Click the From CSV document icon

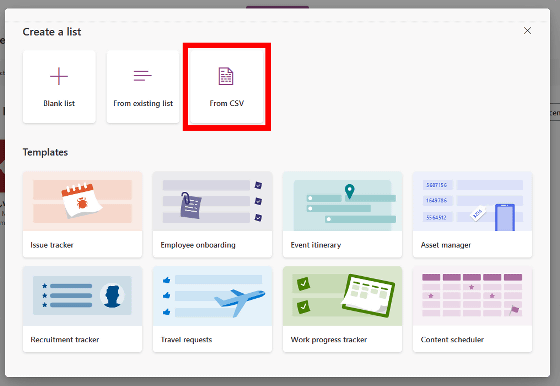[226, 76]
